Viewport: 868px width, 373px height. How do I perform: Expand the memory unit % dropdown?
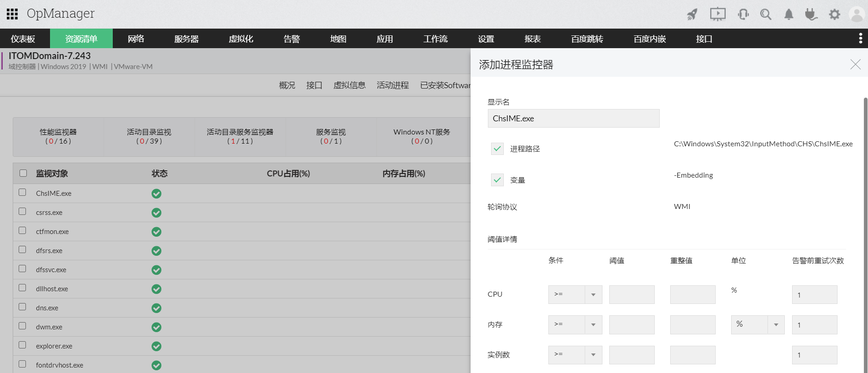757,324
